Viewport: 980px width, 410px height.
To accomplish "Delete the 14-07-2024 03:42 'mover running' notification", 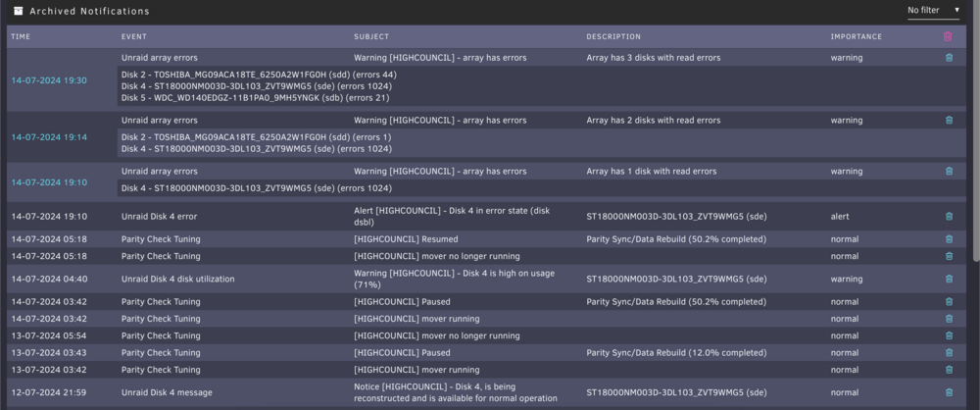I will click(x=949, y=319).
